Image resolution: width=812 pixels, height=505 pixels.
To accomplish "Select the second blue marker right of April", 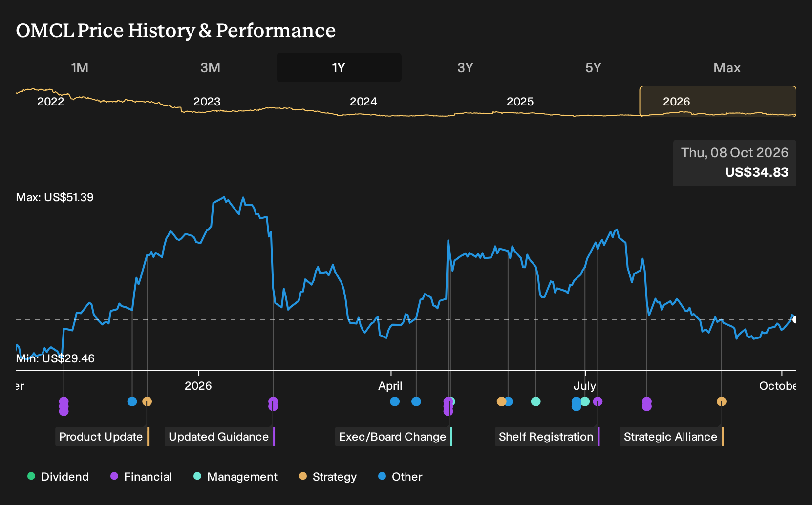I will tap(416, 401).
